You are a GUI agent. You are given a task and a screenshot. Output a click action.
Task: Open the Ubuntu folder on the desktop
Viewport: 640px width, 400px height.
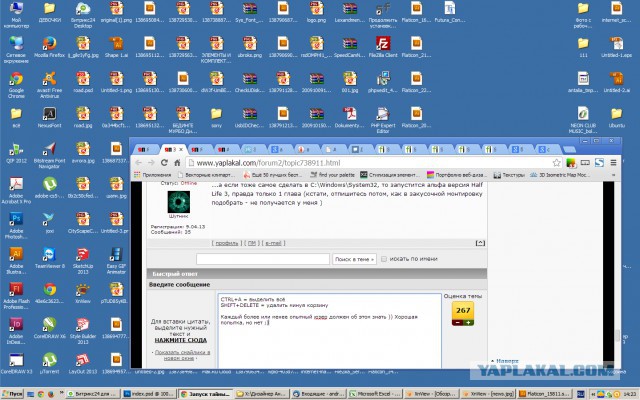click(x=616, y=115)
